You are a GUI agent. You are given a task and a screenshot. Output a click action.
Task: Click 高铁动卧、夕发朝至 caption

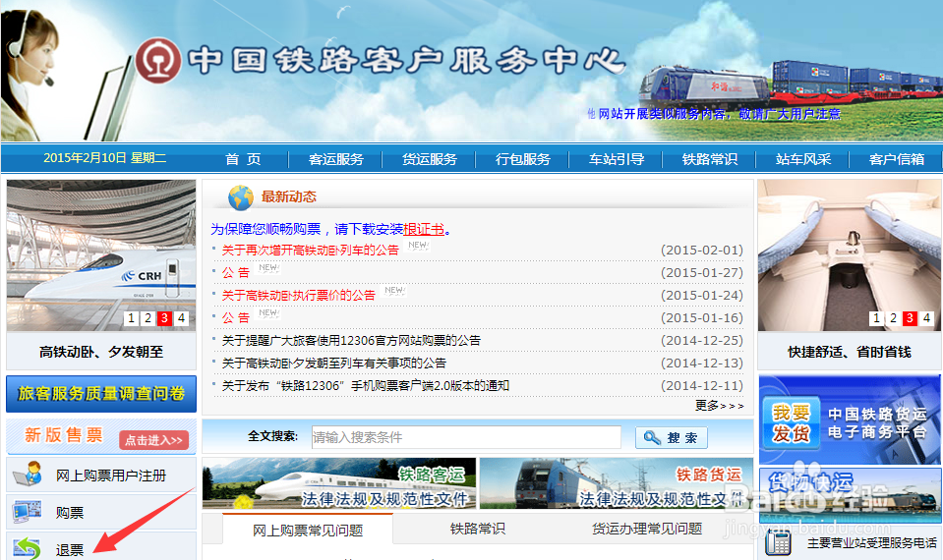(101, 352)
